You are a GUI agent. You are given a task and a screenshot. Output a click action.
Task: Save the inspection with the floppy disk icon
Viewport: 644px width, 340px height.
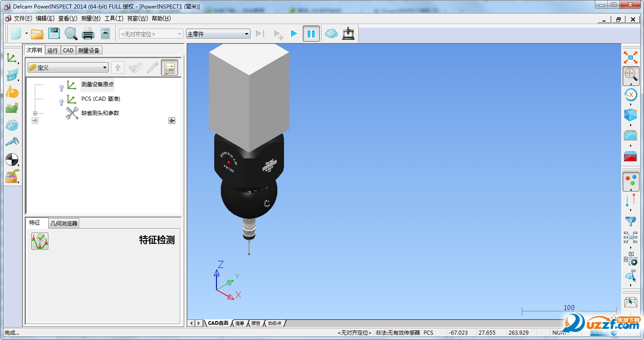[54, 34]
